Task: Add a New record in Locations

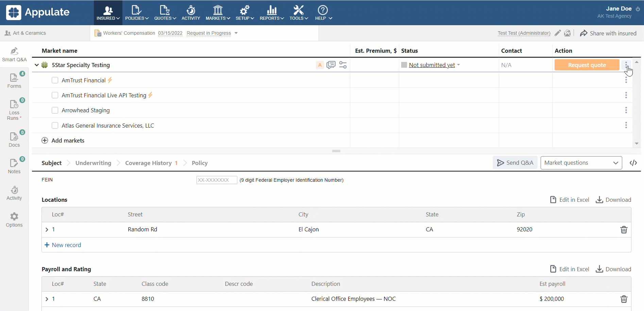Action: click(x=63, y=245)
